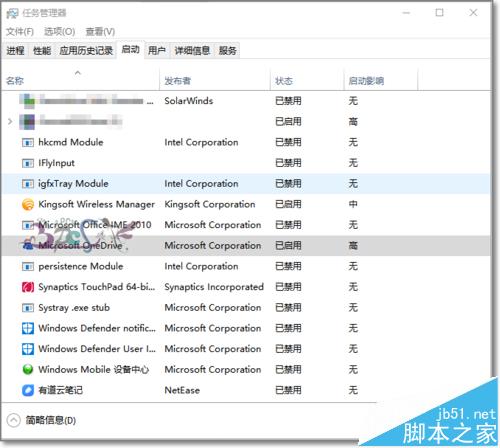The width and height of the screenshot is (500, 448).
Task: Click the igfxTray Module icon
Action: (x=28, y=184)
